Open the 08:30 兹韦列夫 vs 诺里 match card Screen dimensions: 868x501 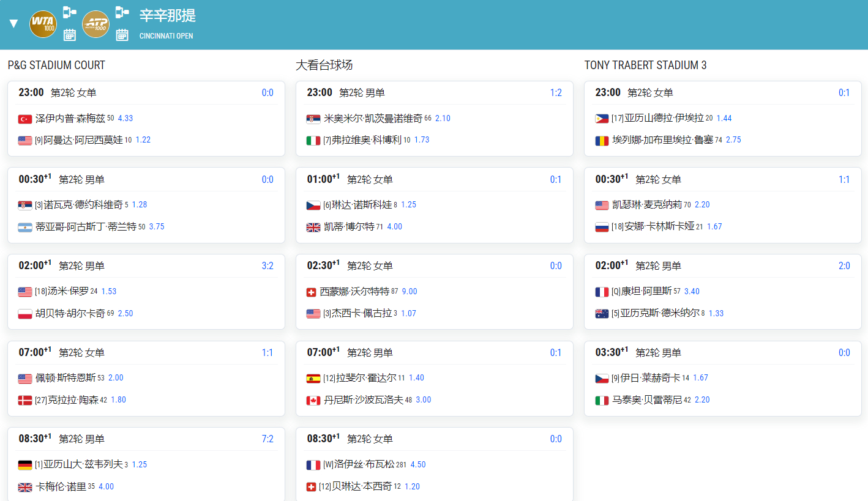click(x=146, y=464)
